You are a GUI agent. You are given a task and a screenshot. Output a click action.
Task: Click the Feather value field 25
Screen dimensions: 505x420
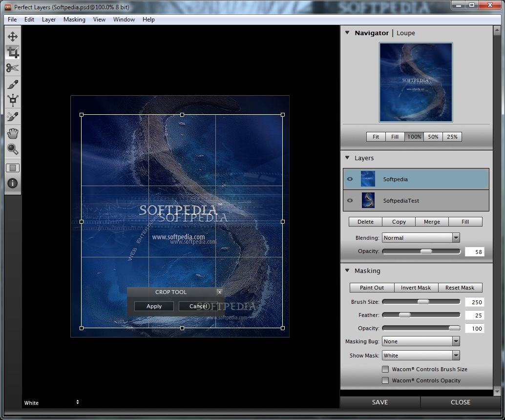click(x=474, y=315)
